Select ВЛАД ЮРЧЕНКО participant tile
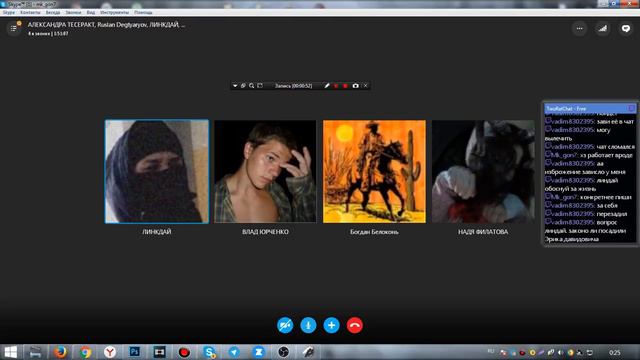640x360 pixels. 265,171
